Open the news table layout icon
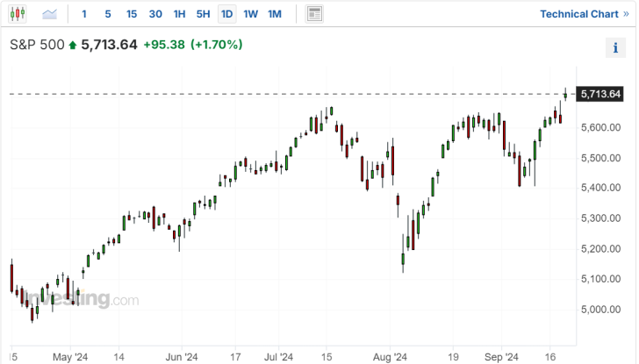The height and width of the screenshot is (364, 639). coord(314,14)
